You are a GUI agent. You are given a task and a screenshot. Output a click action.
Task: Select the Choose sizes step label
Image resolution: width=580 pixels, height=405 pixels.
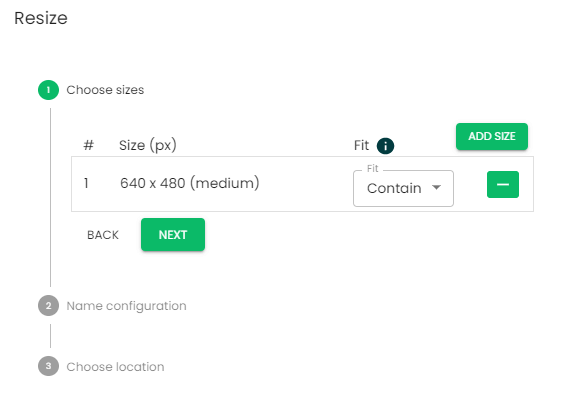[105, 90]
